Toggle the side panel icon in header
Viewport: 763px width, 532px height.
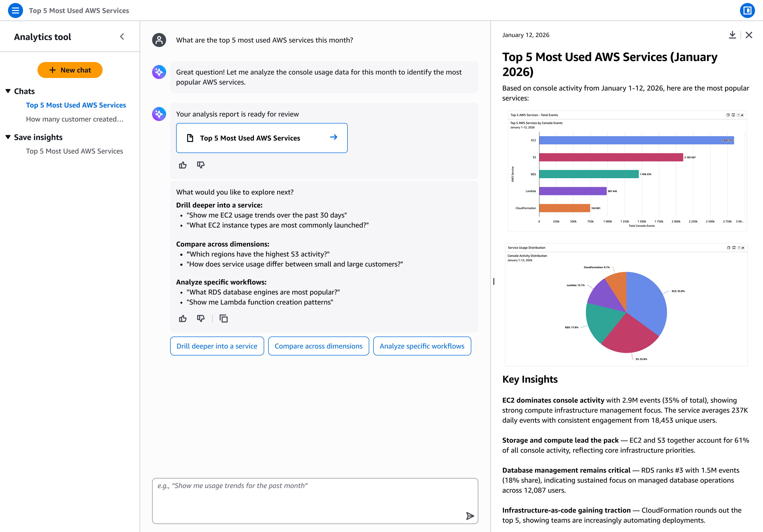(747, 10)
